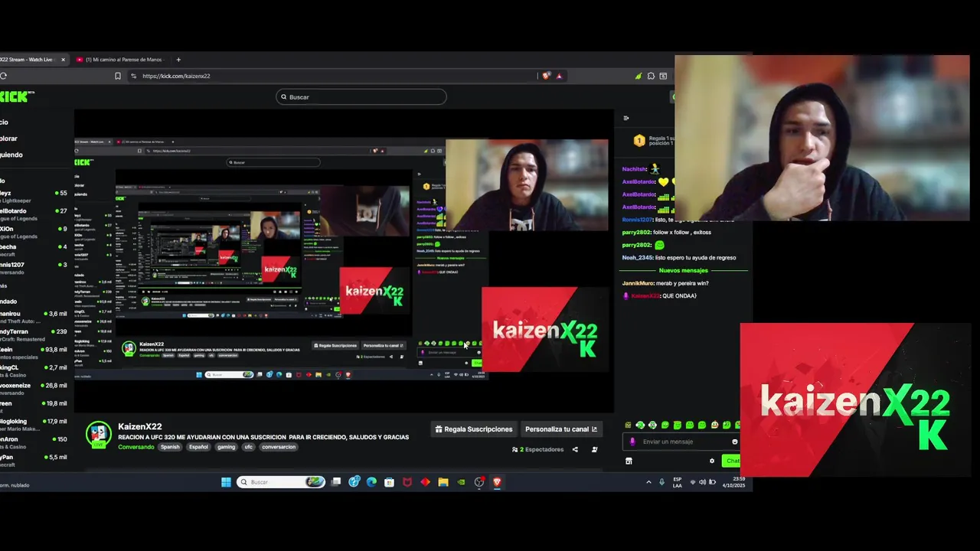Click the Nachitsh username in chat
The image size is (980, 551).
click(635, 169)
